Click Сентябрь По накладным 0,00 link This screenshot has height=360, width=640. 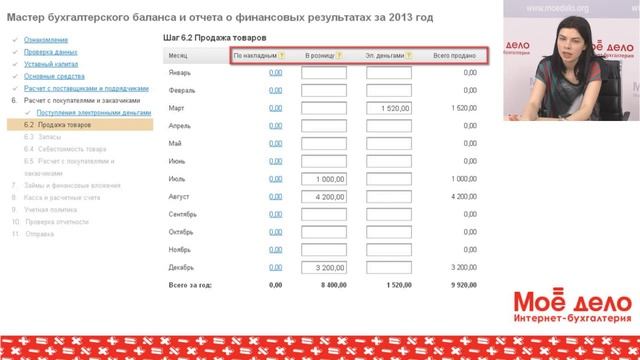click(276, 214)
